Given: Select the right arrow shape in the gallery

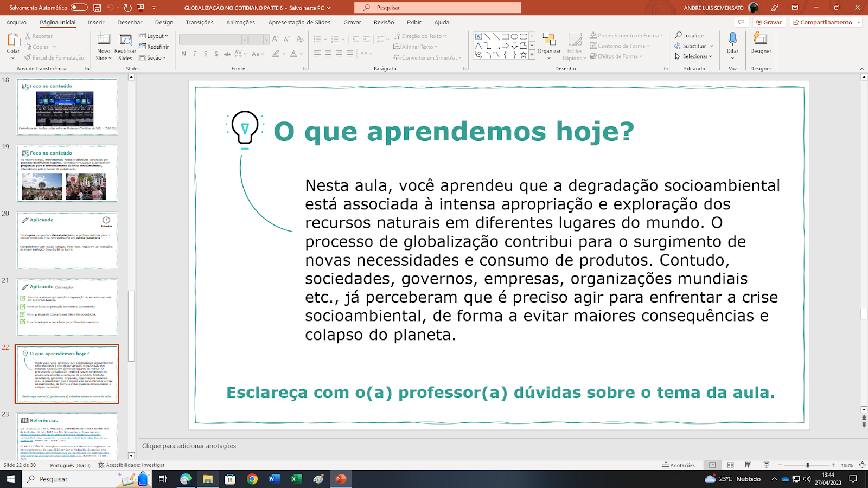Looking at the screenshot, I should 505,46.
